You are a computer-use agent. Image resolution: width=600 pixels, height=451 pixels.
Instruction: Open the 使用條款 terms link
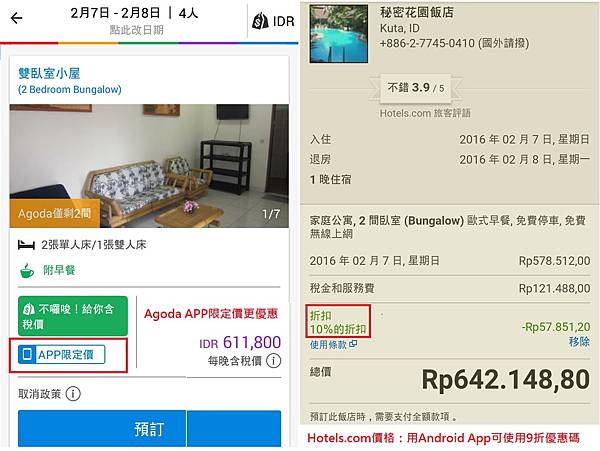(328, 345)
